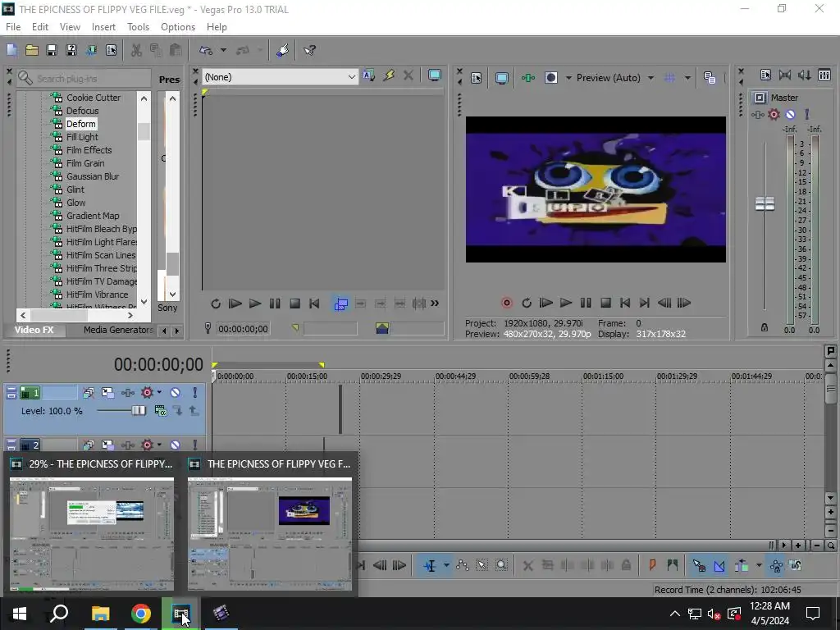840x630 pixels.
Task: Stop playback in video preview
Action: click(x=605, y=304)
